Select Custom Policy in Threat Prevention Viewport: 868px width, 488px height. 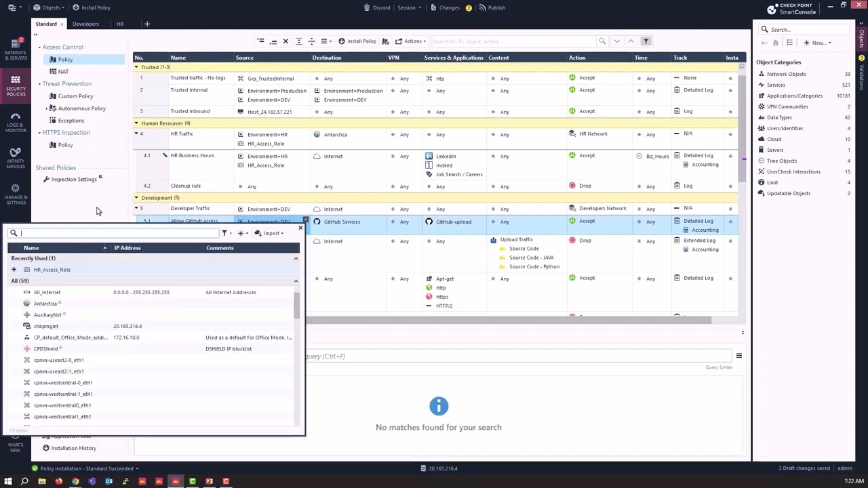pos(75,96)
